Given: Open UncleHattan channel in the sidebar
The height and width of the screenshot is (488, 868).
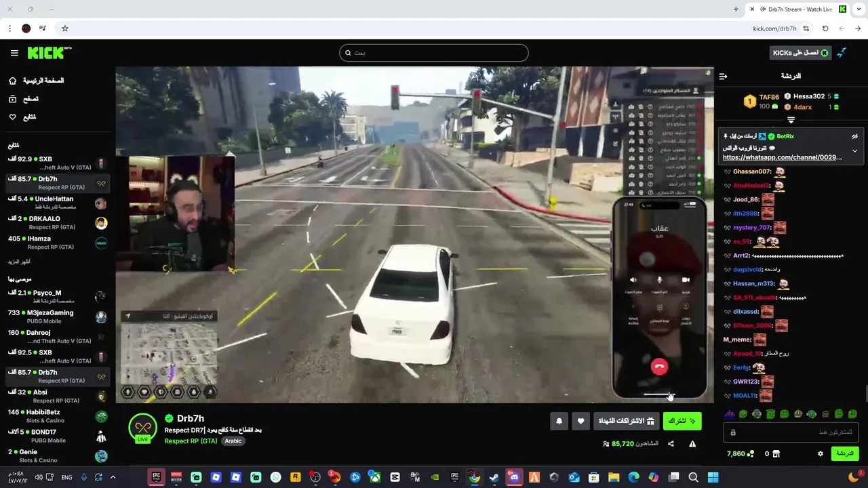Looking at the screenshot, I should (57, 203).
